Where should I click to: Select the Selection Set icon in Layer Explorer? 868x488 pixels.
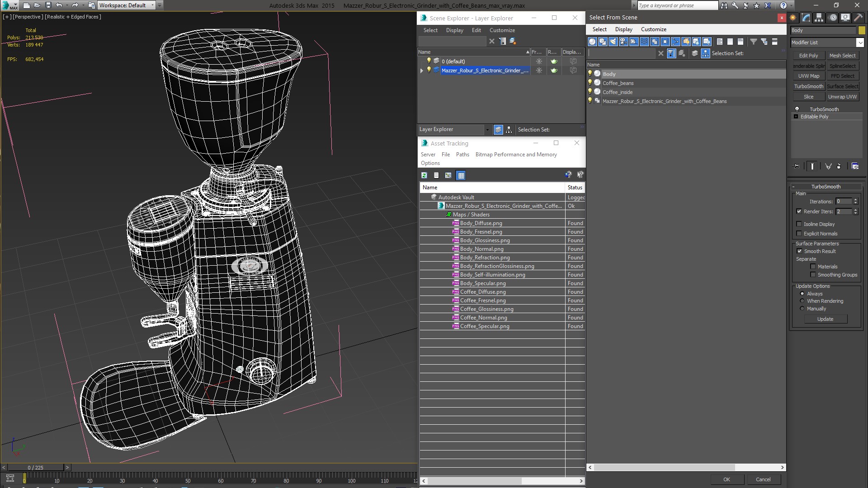(509, 129)
